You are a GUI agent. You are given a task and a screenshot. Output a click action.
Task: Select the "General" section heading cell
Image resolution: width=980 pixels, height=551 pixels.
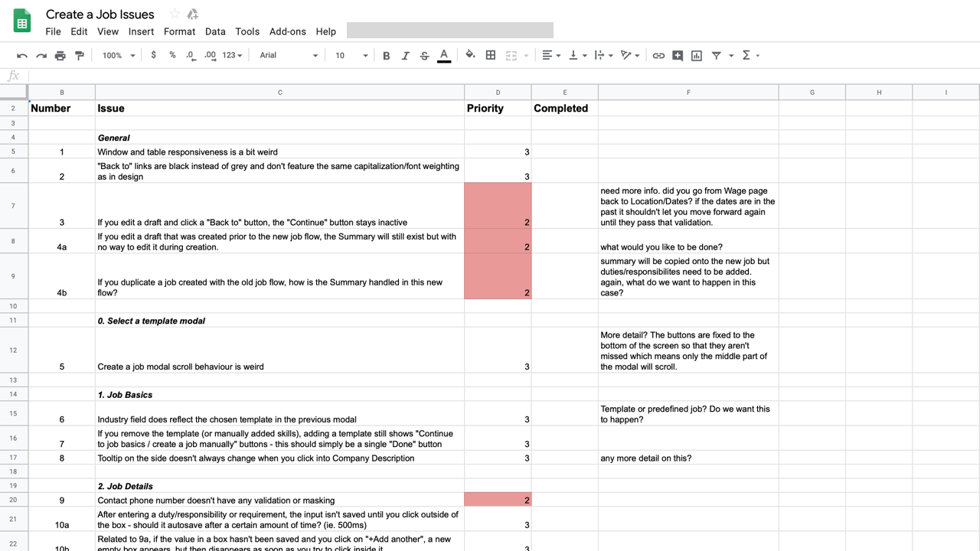click(279, 137)
